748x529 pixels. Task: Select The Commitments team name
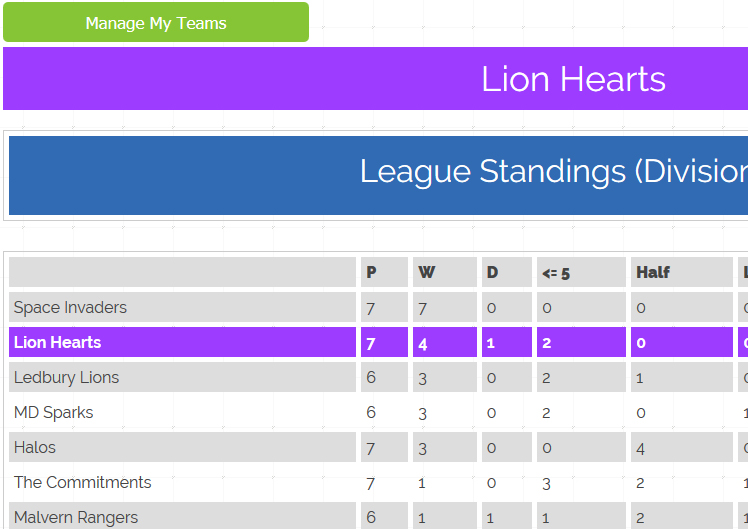click(83, 482)
